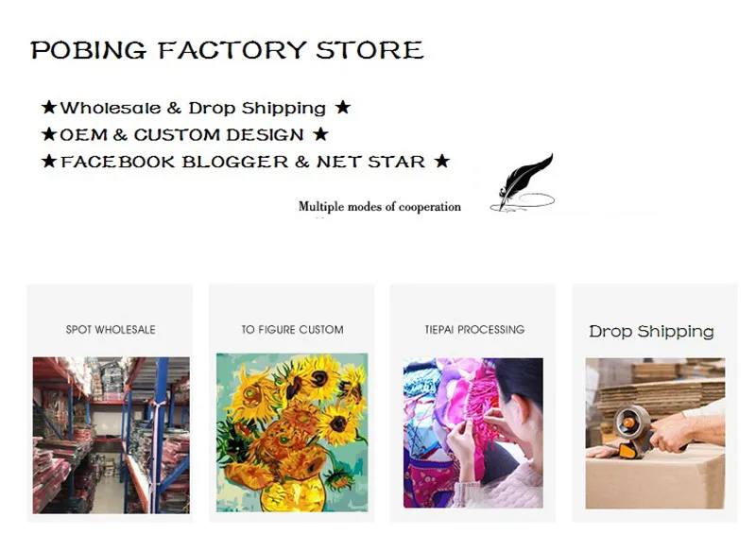Click the TO FIGURE CUSTOM card heading

[x=293, y=330]
